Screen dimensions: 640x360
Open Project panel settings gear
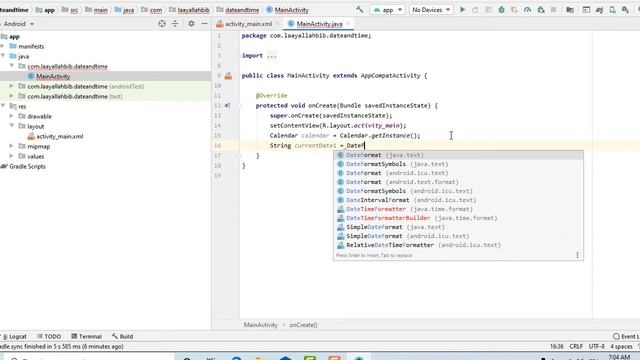191,24
